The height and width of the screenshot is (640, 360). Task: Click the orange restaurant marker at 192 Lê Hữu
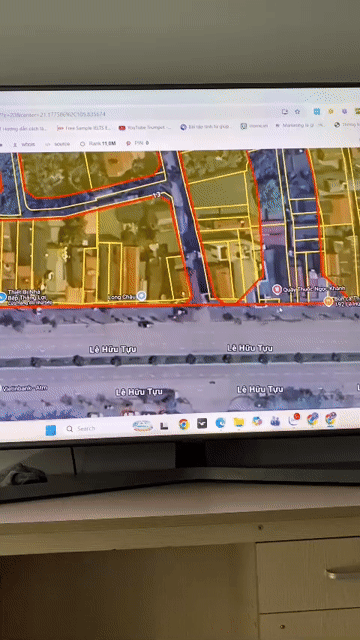tap(328, 301)
